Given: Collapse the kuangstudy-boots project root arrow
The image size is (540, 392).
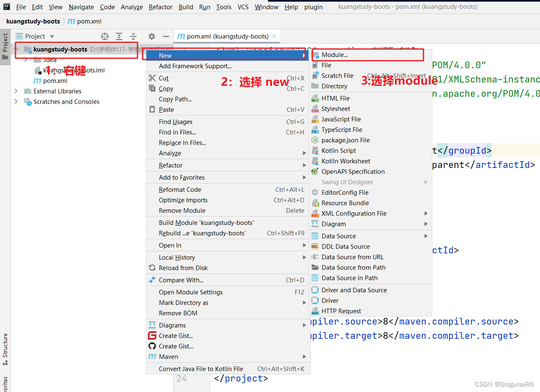Looking at the screenshot, I should click(16, 49).
